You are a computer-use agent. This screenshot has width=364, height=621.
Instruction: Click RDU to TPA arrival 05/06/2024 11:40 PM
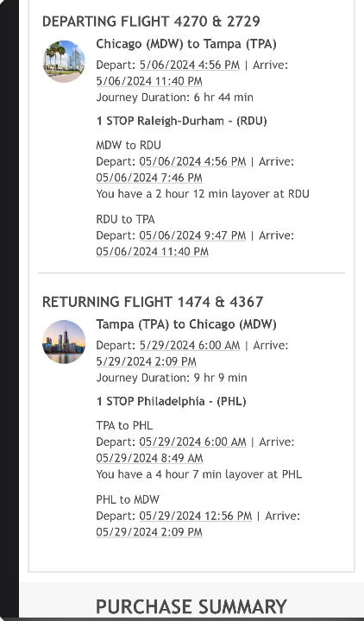(x=152, y=252)
